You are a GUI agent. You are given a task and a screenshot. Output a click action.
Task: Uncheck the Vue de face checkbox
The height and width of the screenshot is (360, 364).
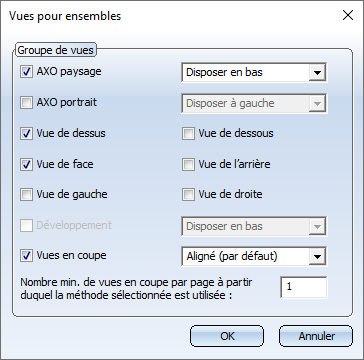pyautogui.click(x=26, y=165)
